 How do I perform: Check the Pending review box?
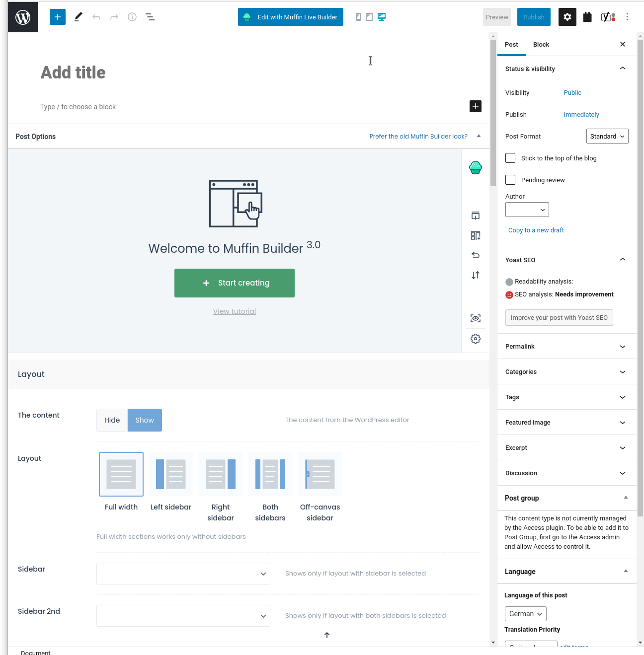(x=510, y=180)
